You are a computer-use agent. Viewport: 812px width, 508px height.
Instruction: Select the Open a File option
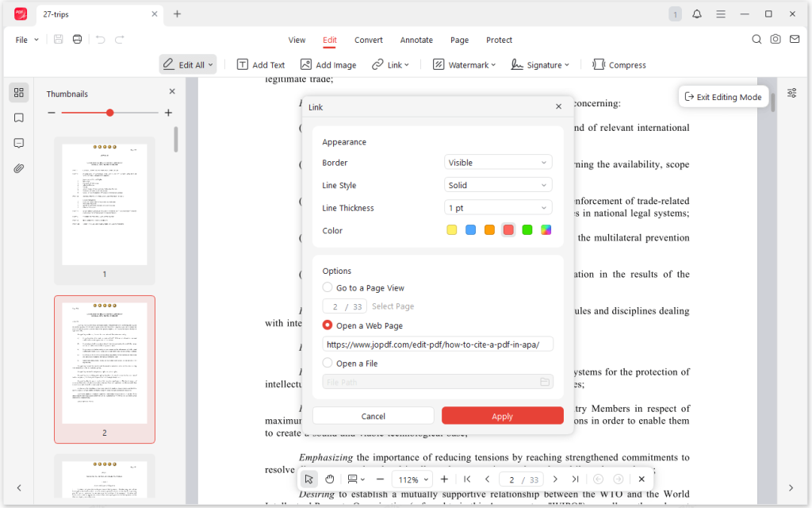[x=327, y=363]
